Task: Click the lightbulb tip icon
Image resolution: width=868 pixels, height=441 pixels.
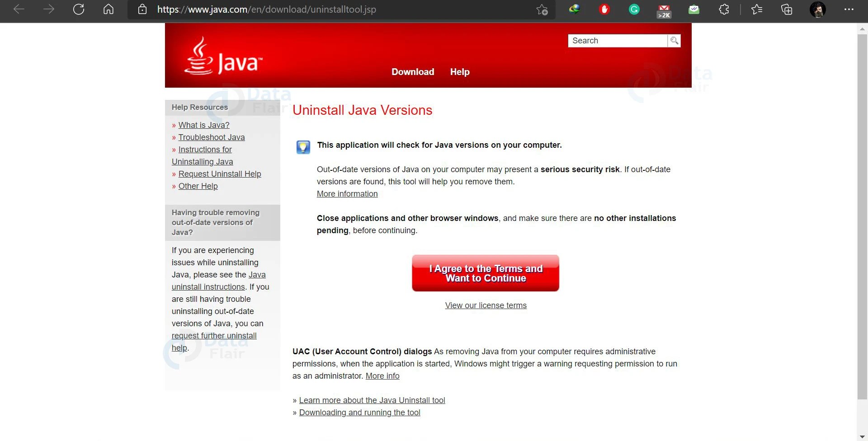Action: point(303,147)
